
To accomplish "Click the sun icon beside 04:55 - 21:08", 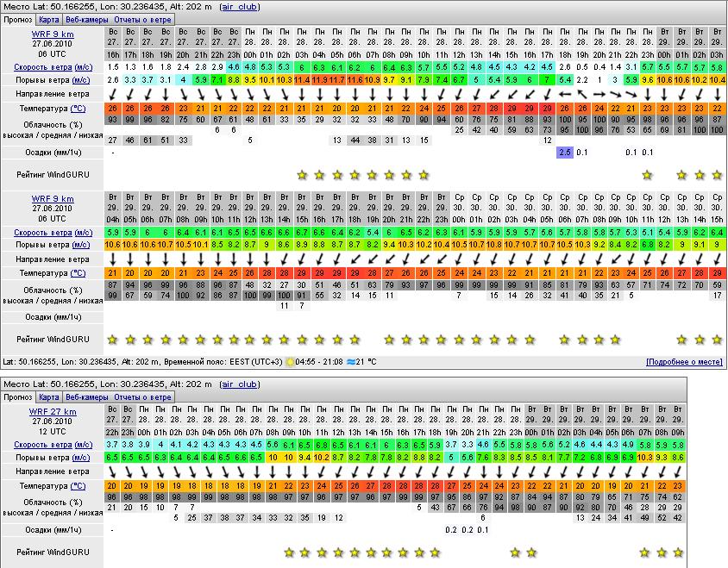I will (291, 362).
